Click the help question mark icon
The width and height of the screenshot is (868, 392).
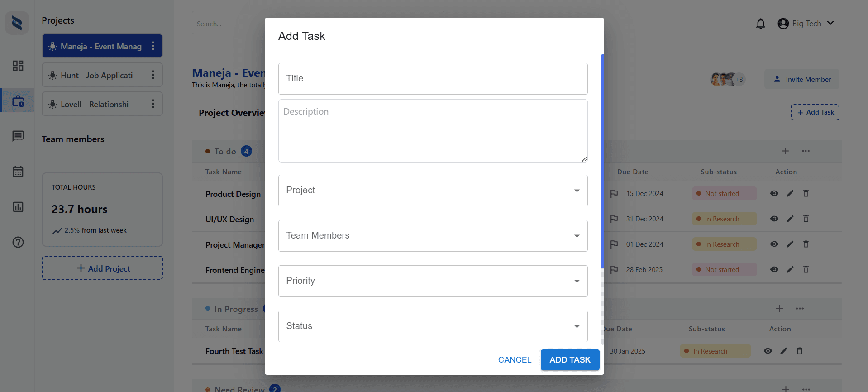pyautogui.click(x=18, y=242)
